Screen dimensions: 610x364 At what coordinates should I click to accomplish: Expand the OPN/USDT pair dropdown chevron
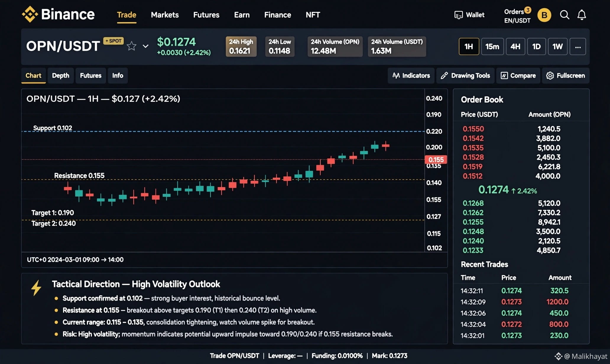(145, 46)
